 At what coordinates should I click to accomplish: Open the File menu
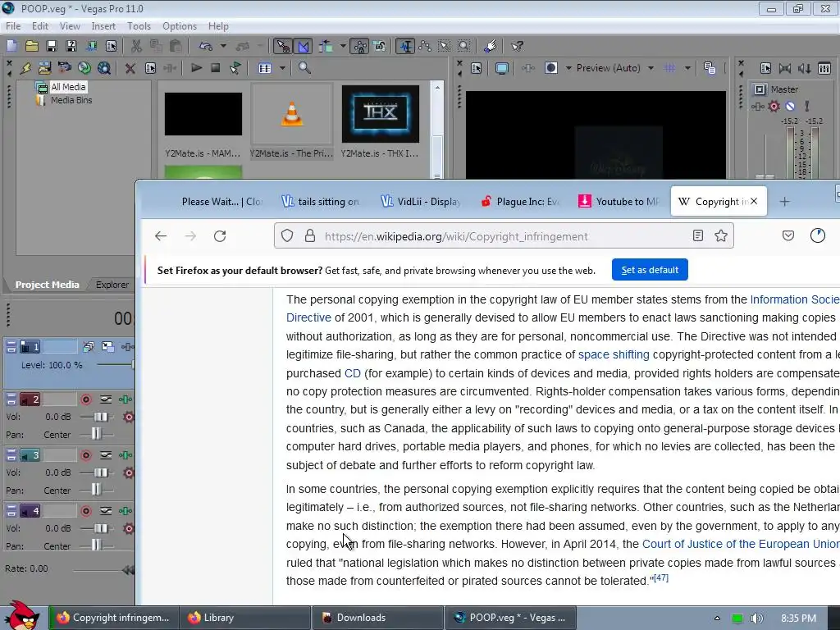pyautogui.click(x=13, y=25)
